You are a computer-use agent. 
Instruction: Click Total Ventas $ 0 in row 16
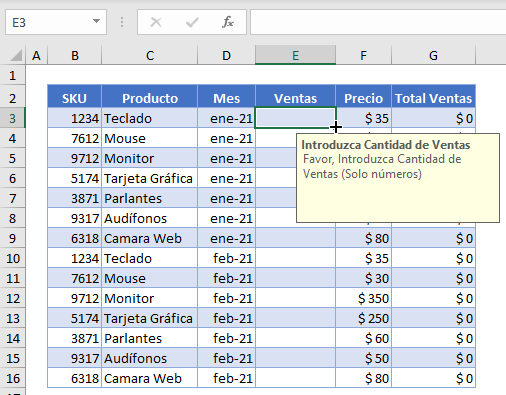[x=433, y=378]
